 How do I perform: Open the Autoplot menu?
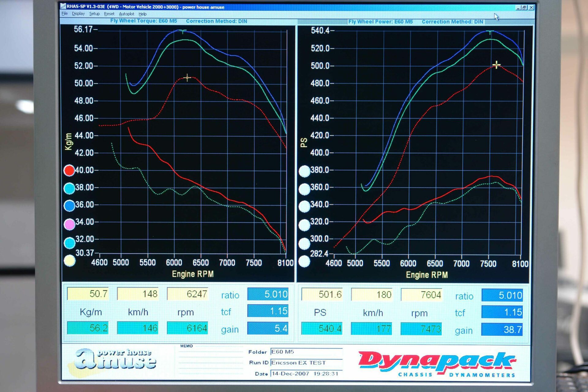(x=126, y=14)
